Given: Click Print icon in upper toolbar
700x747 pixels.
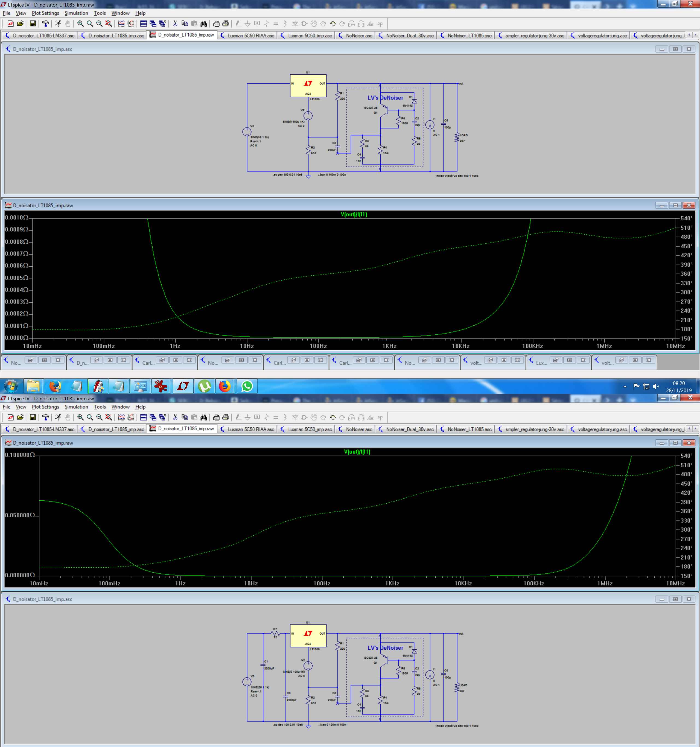Looking at the screenshot, I should (225, 24).
